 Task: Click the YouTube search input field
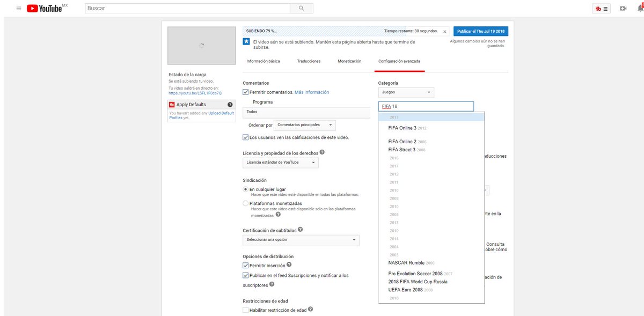pos(187,9)
